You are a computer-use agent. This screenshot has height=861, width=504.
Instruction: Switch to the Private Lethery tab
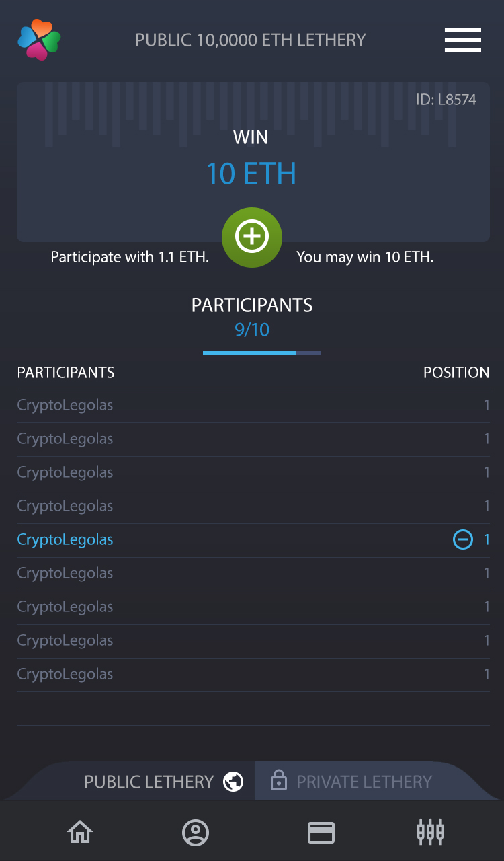pyautogui.click(x=364, y=782)
